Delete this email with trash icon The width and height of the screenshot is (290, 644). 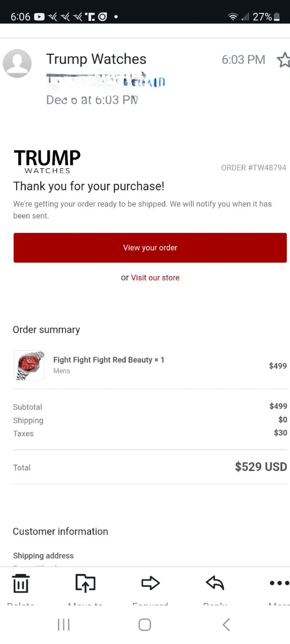click(21, 583)
